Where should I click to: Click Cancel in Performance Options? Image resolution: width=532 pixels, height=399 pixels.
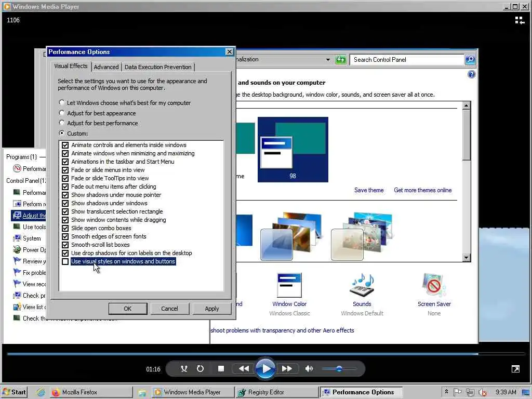point(169,309)
